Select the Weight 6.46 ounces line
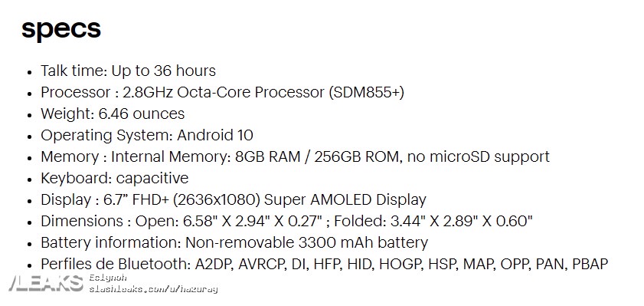 (x=113, y=114)
